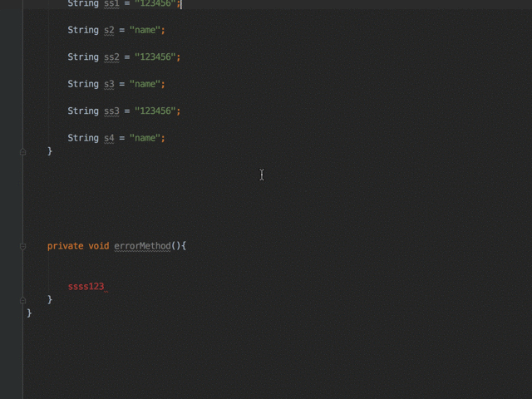This screenshot has height=399, width=532.
Task: Click the void keyword
Action: point(99,246)
